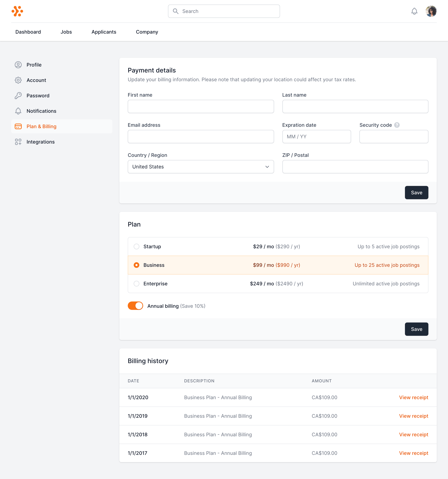Select the Enterprise plan radio button
The width and height of the screenshot is (448, 479).
pyautogui.click(x=136, y=284)
